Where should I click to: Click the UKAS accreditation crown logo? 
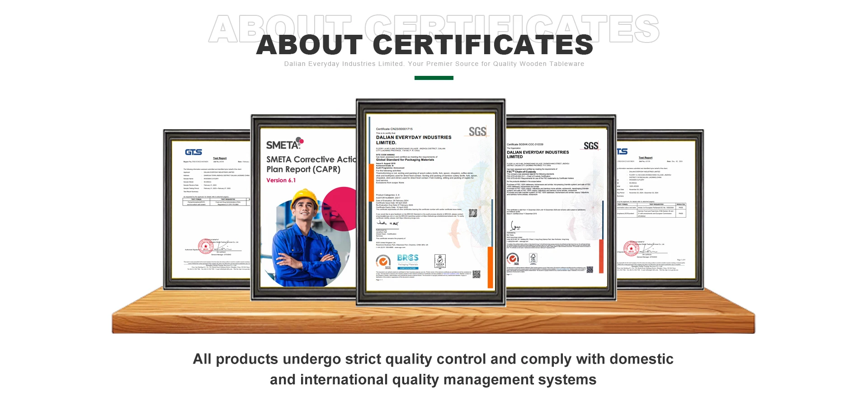[x=440, y=261]
